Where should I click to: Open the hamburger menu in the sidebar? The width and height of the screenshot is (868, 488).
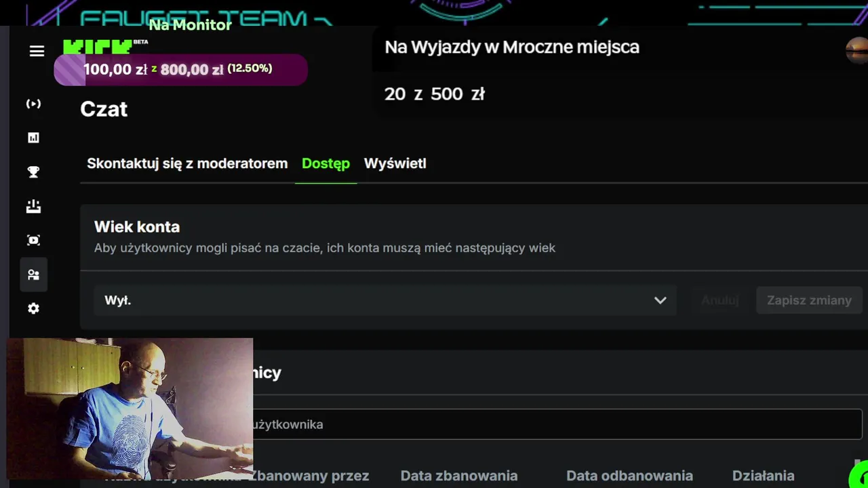click(x=37, y=52)
